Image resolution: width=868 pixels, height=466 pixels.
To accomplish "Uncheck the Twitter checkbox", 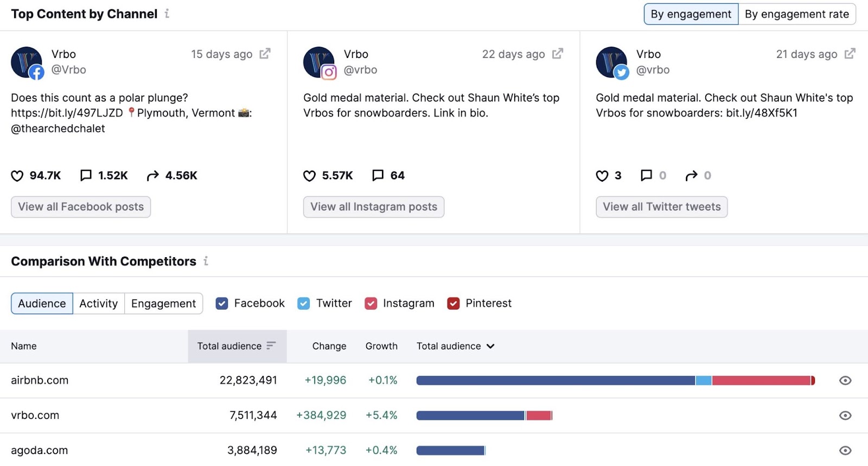I will (x=304, y=303).
